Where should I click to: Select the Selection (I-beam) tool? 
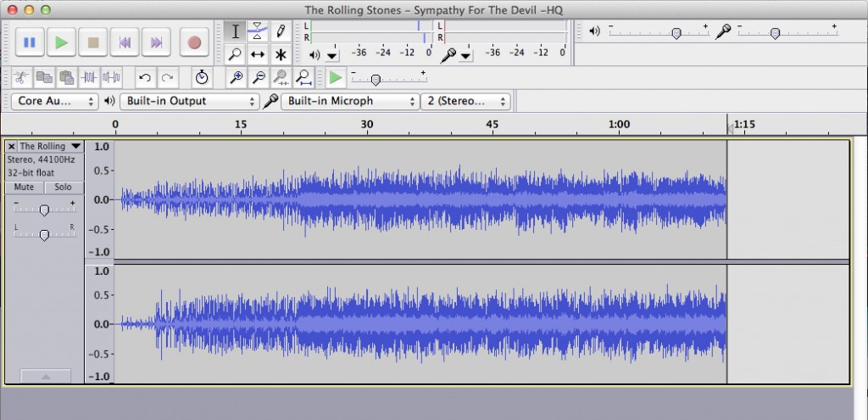pos(236,31)
